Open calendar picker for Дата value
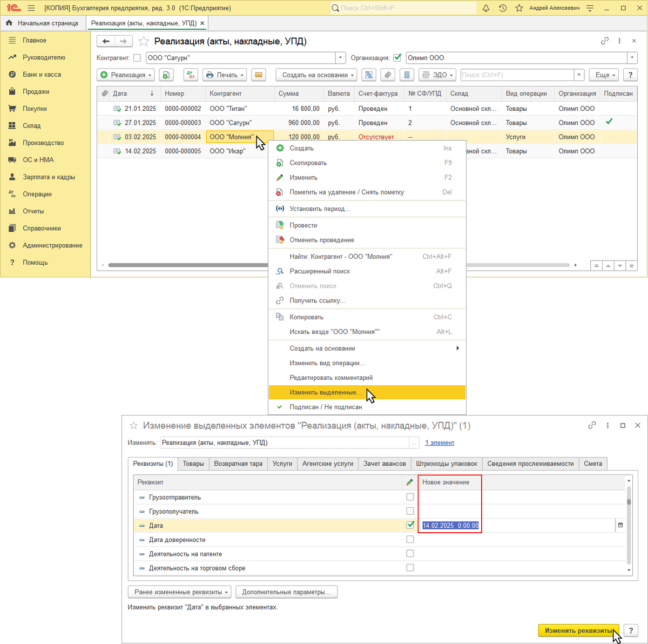Viewport: 648px width, 644px height. [620, 525]
